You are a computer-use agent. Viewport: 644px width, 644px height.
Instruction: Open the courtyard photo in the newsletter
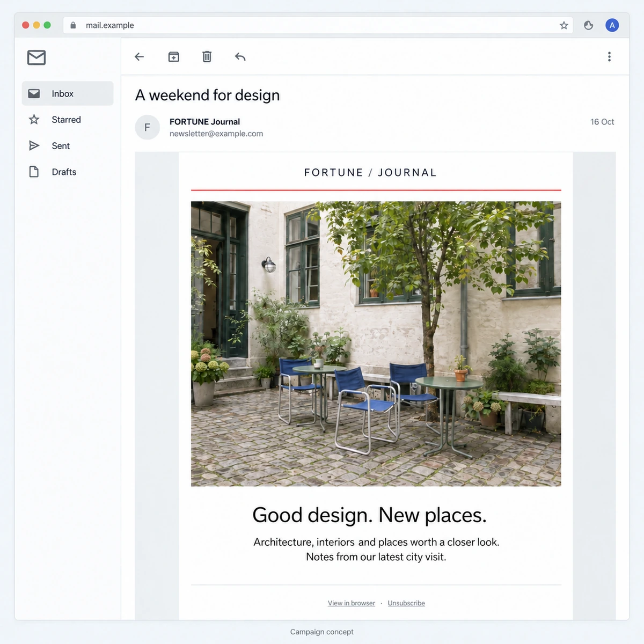point(376,344)
